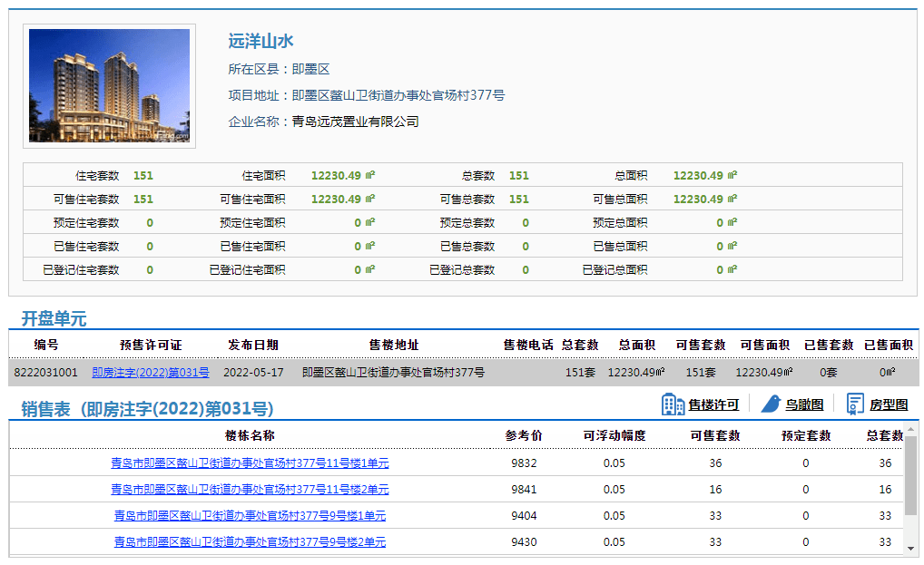
Task: Click the 鸟瞰图 bird icon
Action: (x=771, y=404)
